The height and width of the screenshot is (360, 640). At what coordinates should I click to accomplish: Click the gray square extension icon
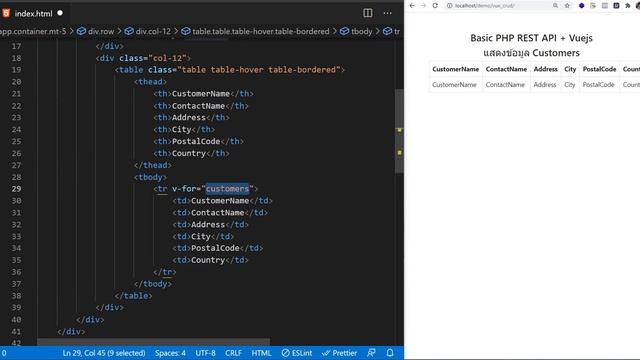604,5
